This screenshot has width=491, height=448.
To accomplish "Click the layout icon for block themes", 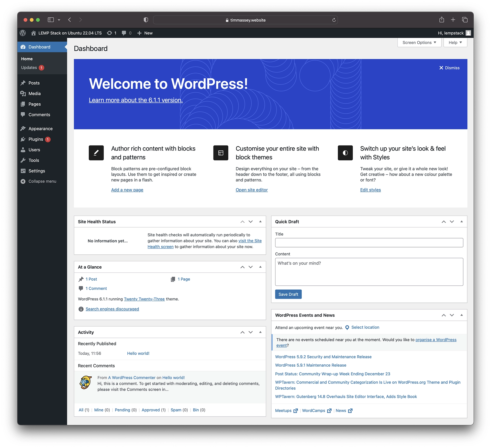I will [221, 153].
